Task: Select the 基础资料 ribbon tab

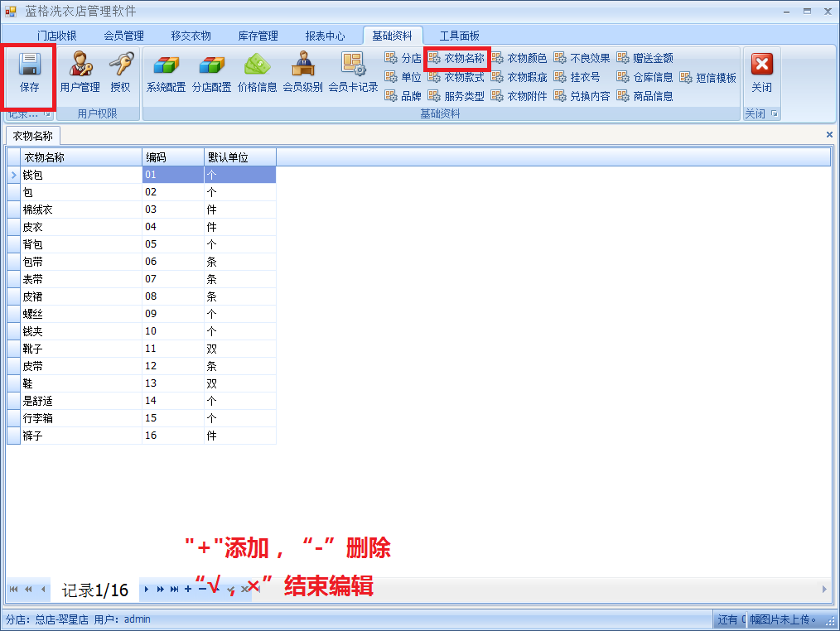Action: [x=392, y=36]
